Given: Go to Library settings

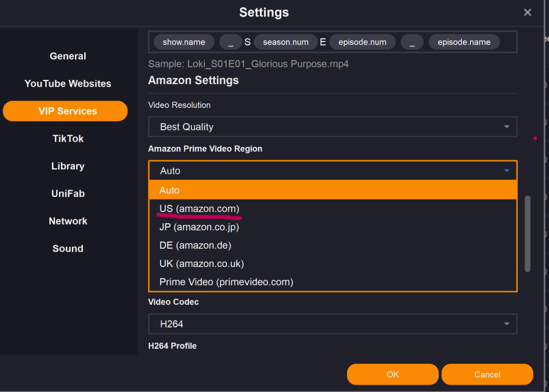Looking at the screenshot, I should pyautogui.click(x=68, y=166).
